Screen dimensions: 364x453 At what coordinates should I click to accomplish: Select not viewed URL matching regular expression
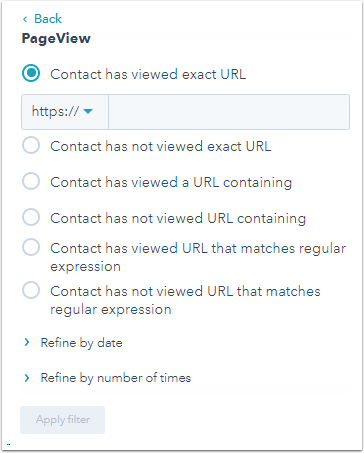tap(31, 290)
